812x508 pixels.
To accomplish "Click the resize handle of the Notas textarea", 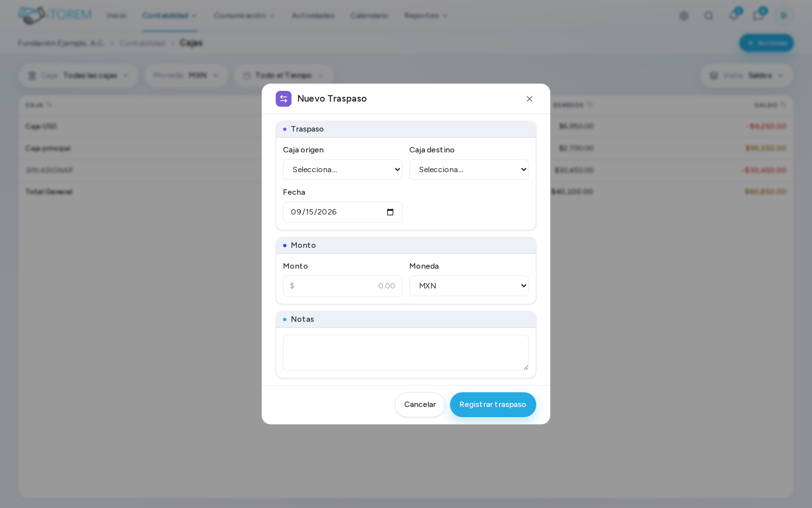I will [x=526, y=367].
